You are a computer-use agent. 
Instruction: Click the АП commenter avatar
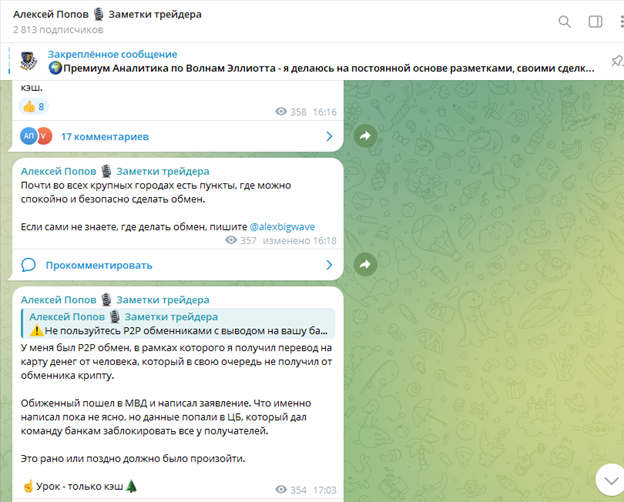[28, 136]
